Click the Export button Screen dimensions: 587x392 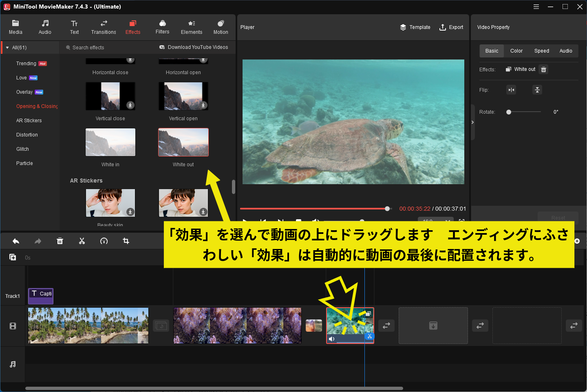pos(451,27)
